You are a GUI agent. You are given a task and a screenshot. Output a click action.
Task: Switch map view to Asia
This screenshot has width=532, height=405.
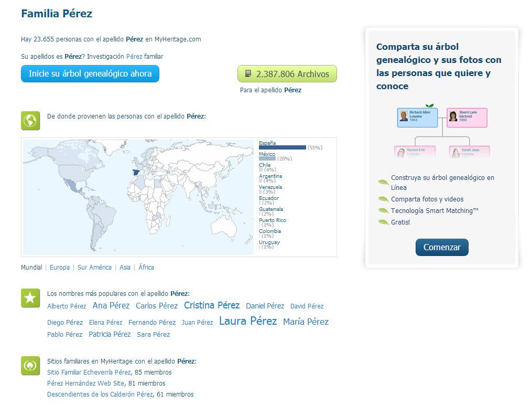coord(125,268)
